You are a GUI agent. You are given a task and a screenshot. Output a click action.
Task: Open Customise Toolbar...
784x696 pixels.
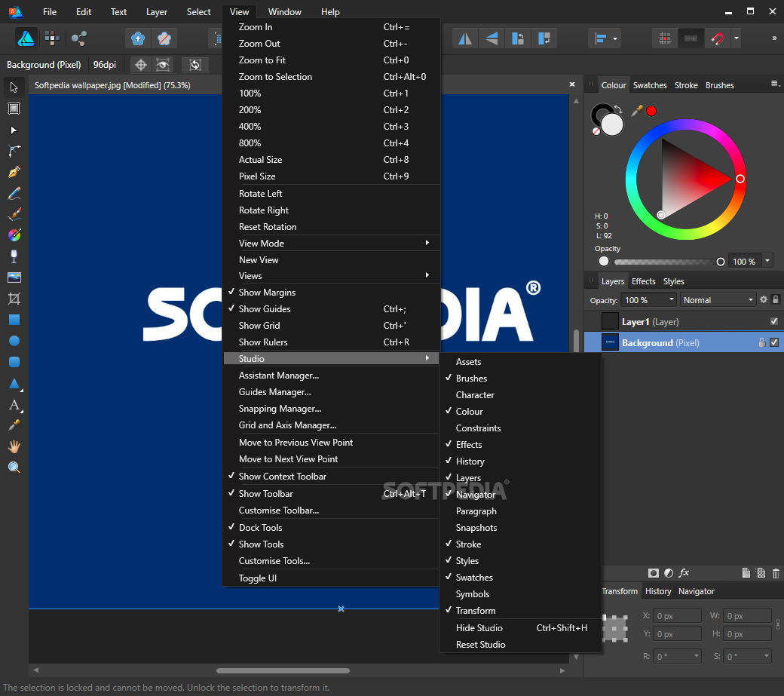coord(332,511)
